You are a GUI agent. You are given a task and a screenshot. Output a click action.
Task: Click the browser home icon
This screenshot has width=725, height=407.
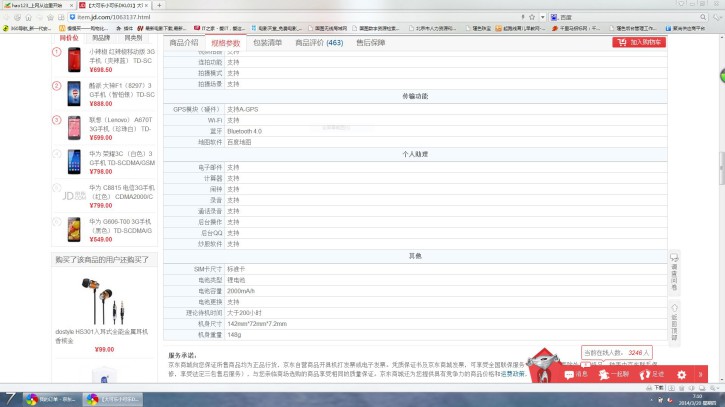29,17
